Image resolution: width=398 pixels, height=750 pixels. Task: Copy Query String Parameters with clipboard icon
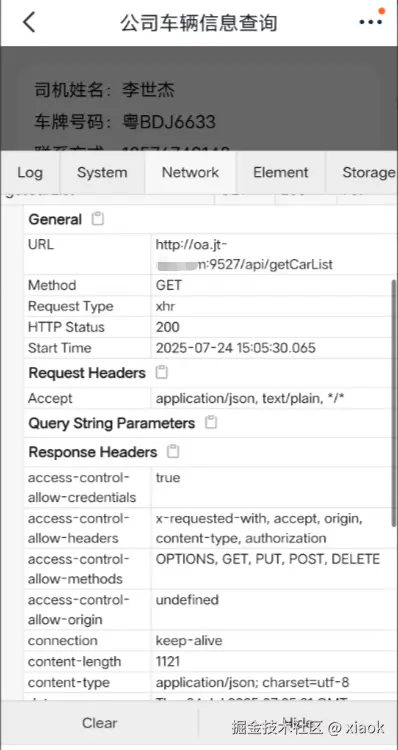tap(211, 423)
